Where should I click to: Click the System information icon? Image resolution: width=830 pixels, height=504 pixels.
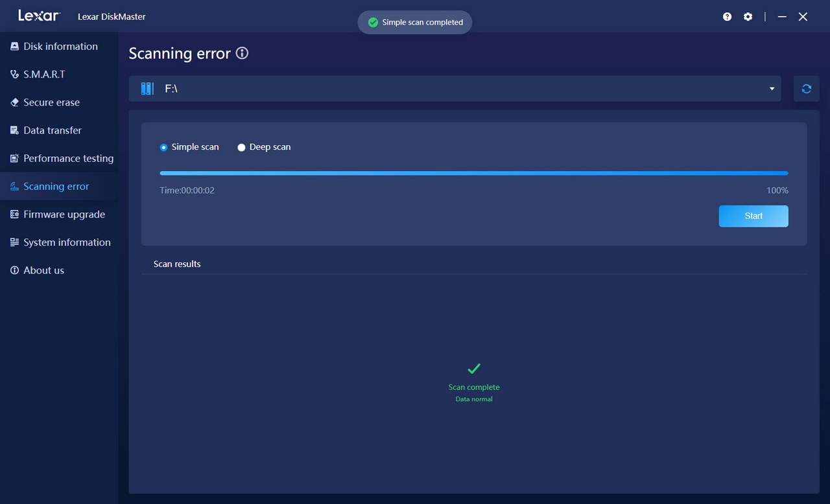[x=14, y=242]
